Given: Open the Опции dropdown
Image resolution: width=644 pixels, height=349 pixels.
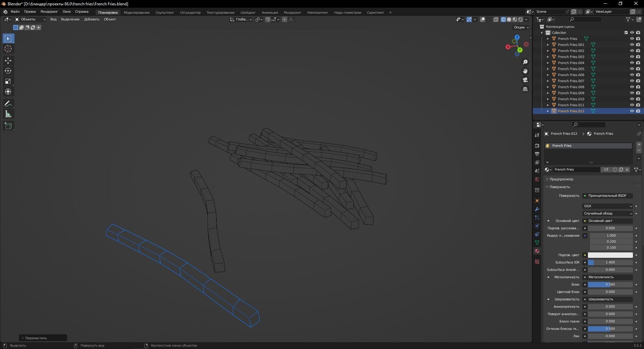Looking at the screenshot, I should click(521, 27).
